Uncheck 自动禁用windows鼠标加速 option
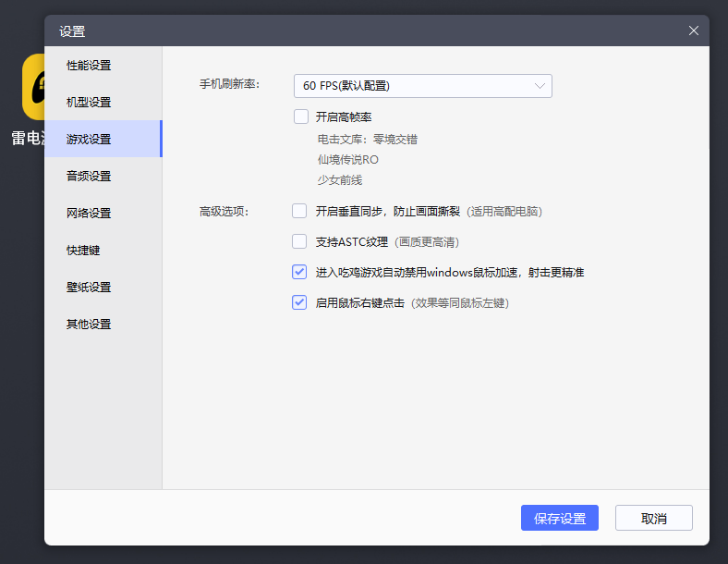This screenshot has width=728, height=564. pos(299,272)
